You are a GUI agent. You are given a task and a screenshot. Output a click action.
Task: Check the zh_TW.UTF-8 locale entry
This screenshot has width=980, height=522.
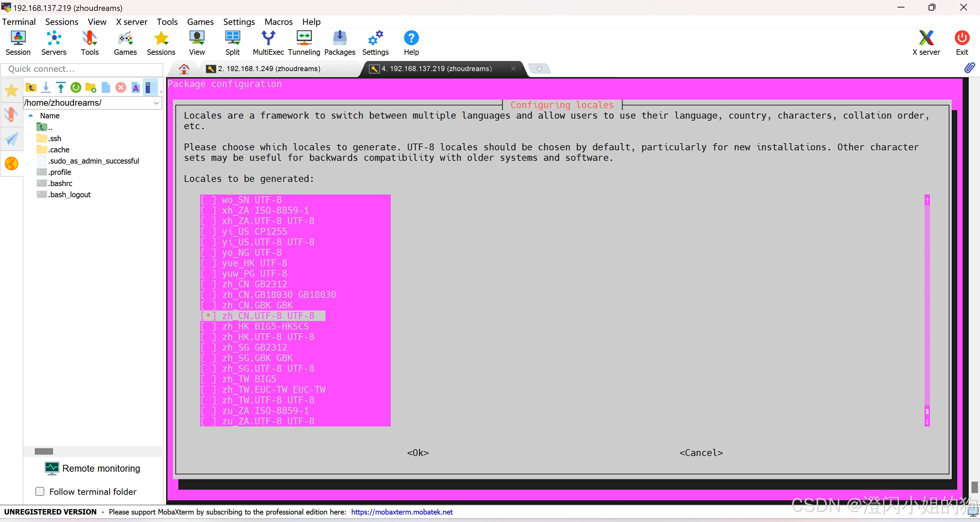click(208, 400)
